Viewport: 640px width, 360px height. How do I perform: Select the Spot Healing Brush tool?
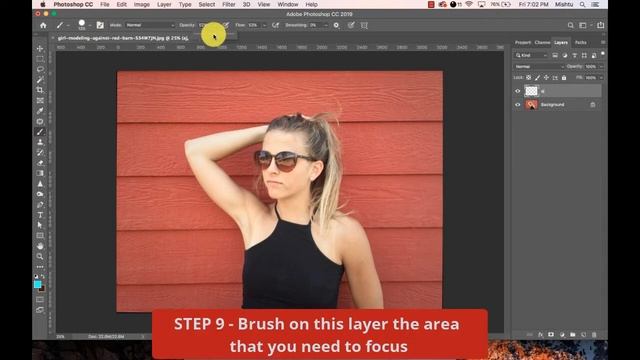click(40, 121)
